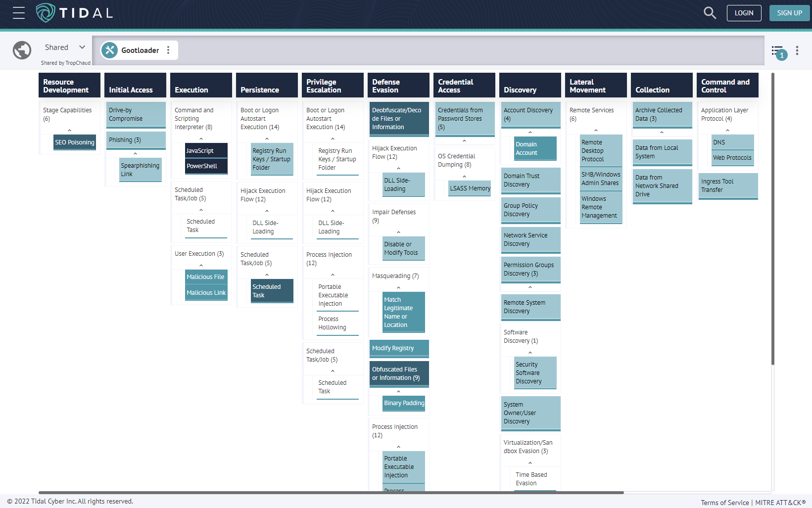Select Command and Control tactic header

[x=727, y=85]
